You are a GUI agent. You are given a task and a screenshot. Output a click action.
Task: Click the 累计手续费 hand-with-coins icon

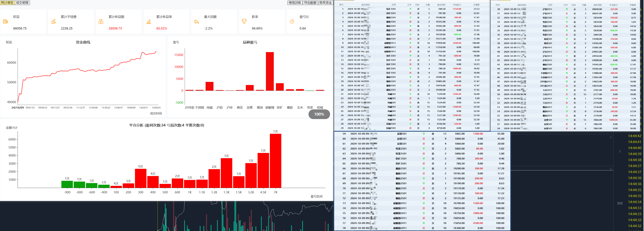(x=53, y=22)
